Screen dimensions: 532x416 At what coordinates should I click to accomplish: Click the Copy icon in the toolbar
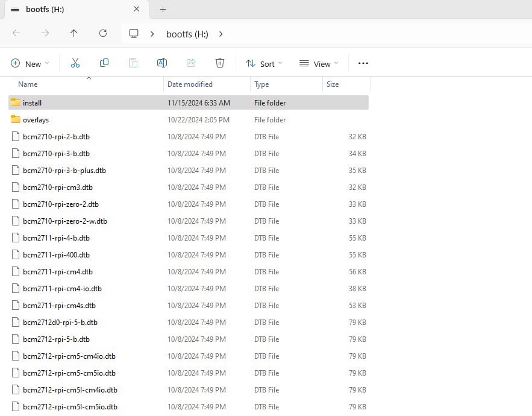click(x=104, y=63)
